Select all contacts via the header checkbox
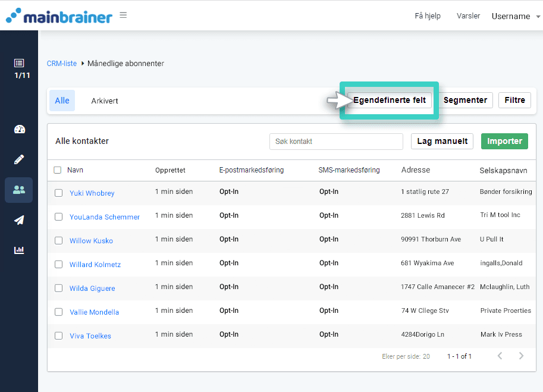This screenshot has width=543, height=392. 57,170
